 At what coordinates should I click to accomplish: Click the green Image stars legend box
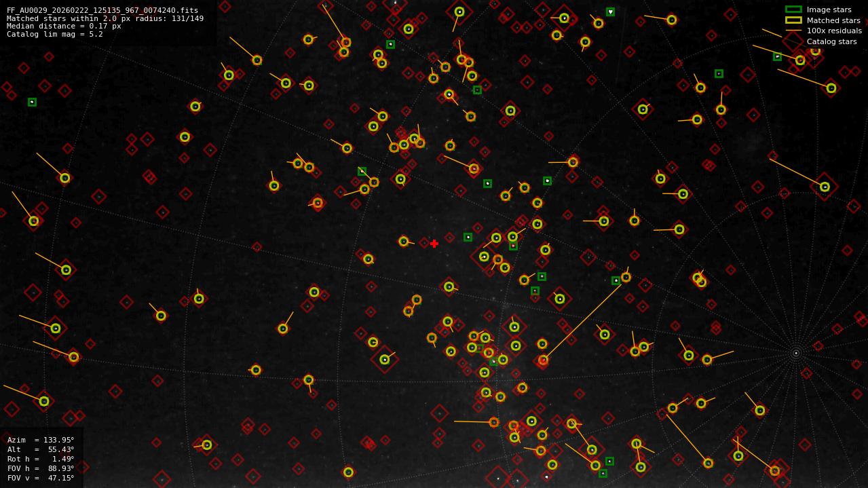coord(793,10)
